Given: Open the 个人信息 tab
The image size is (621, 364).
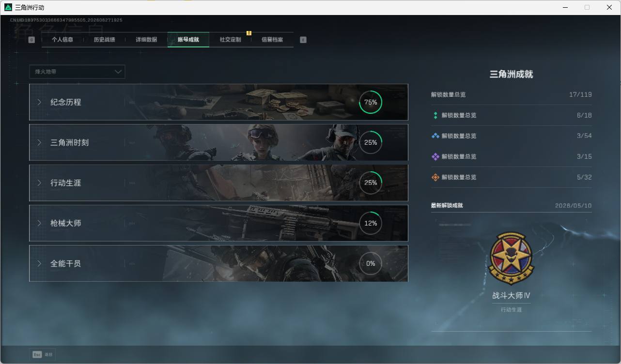Looking at the screenshot, I should click(62, 40).
